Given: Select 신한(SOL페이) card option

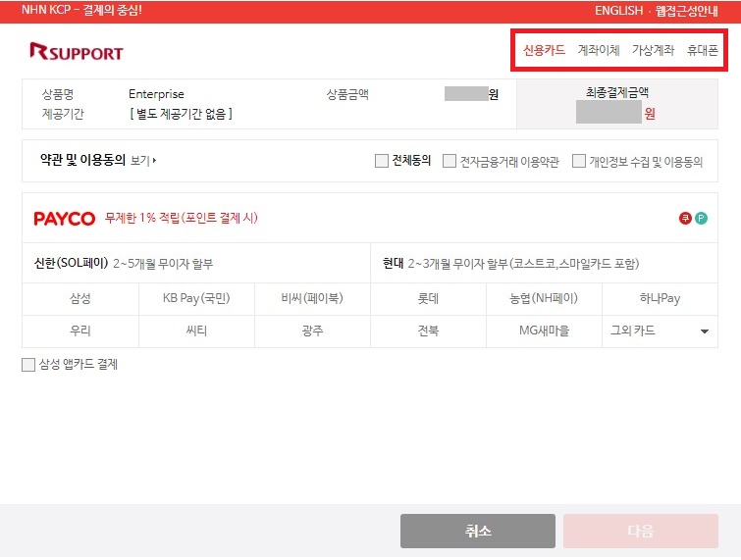Looking at the screenshot, I should tap(196, 264).
